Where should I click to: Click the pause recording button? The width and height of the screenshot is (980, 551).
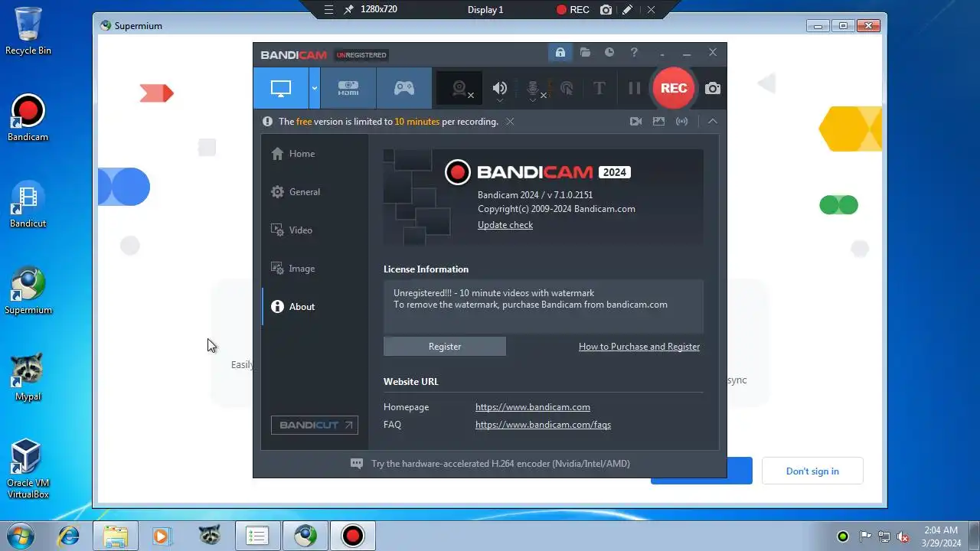634,88
